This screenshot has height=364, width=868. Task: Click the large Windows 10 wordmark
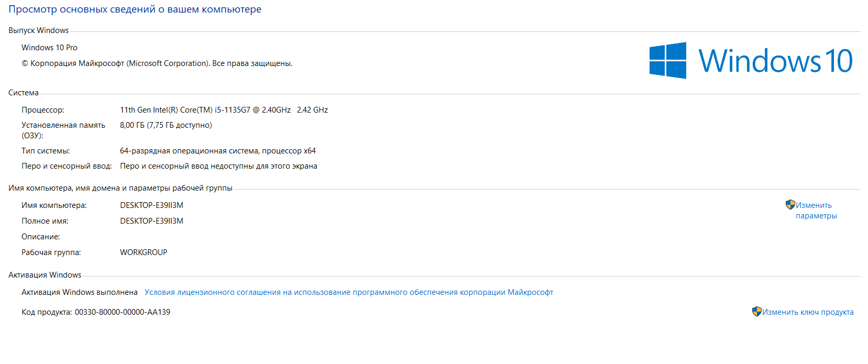click(776, 61)
